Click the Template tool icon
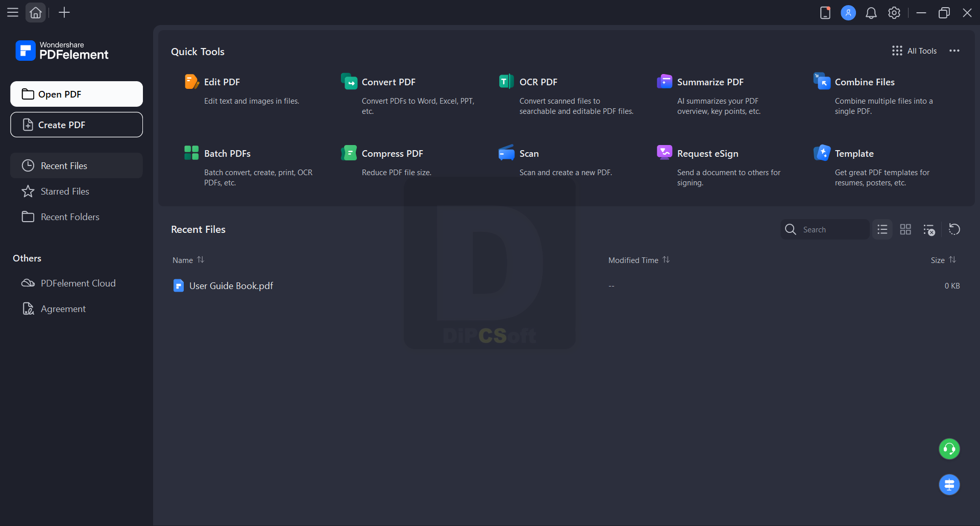980x526 pixels. [x=822, y=153]
